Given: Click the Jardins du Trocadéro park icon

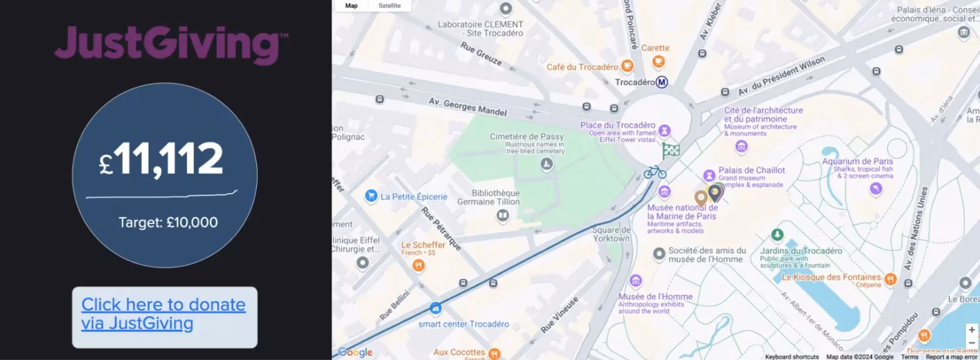Looking at the screenshot, I should tap(777, 235).
